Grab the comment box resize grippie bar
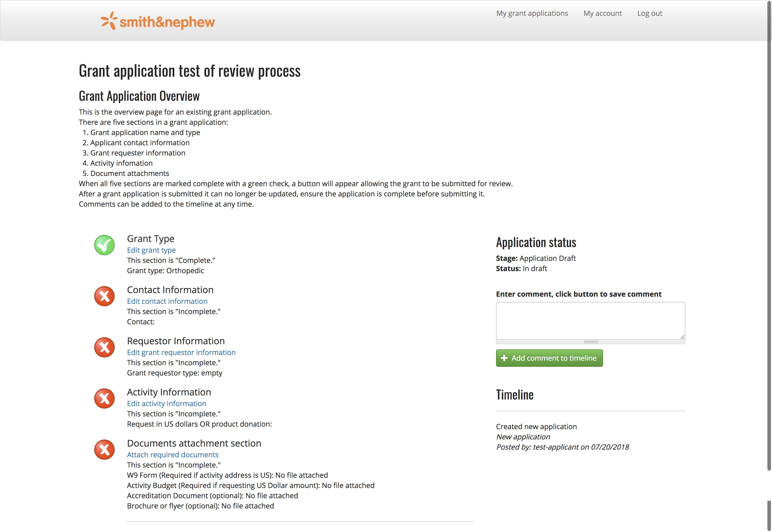 coord(591,342)
